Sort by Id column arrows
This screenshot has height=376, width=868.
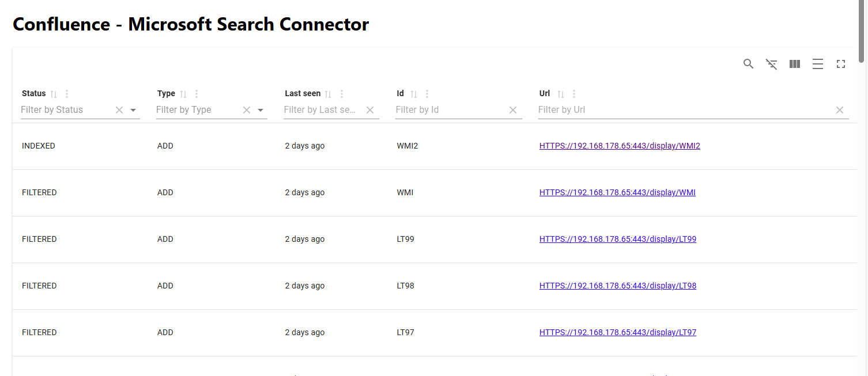coord(413,94)
